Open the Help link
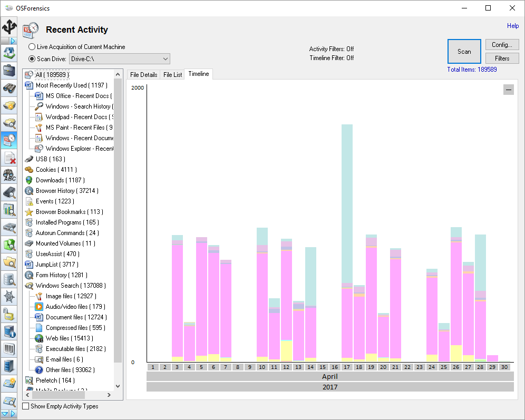Image resolution: width=525 pixels, height=420 pixels. (512, 26)
